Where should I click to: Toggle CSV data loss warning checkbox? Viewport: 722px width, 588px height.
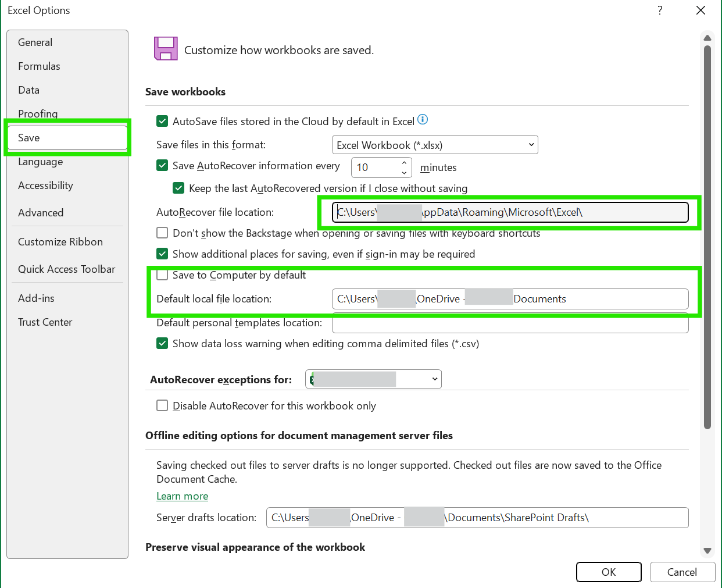(162, 343)
